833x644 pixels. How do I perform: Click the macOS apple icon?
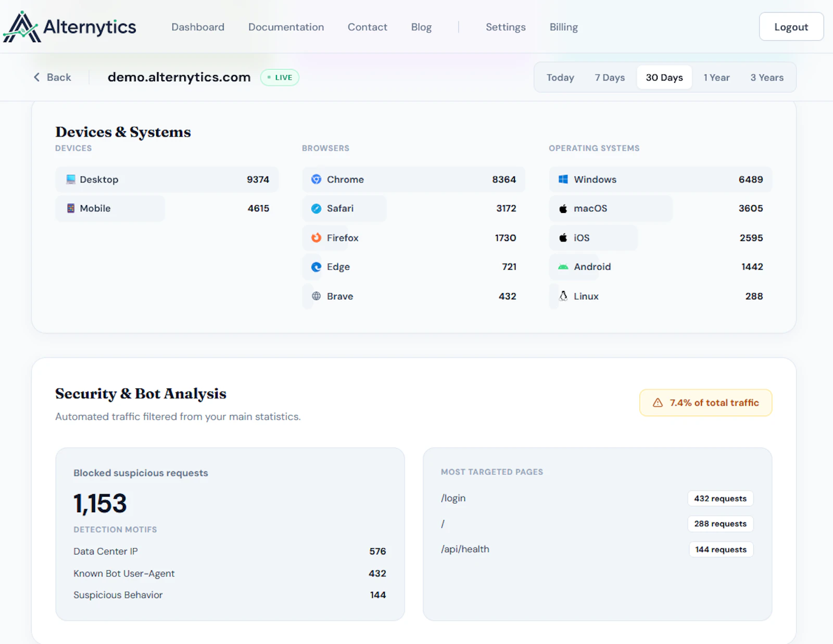tap(563, 209)
